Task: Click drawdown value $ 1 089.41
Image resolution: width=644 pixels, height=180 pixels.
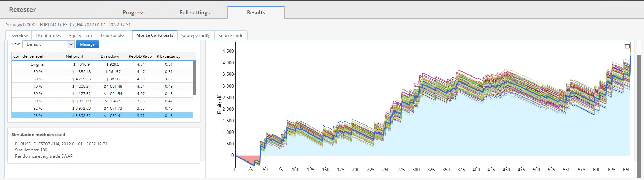Action: [113, 116]
